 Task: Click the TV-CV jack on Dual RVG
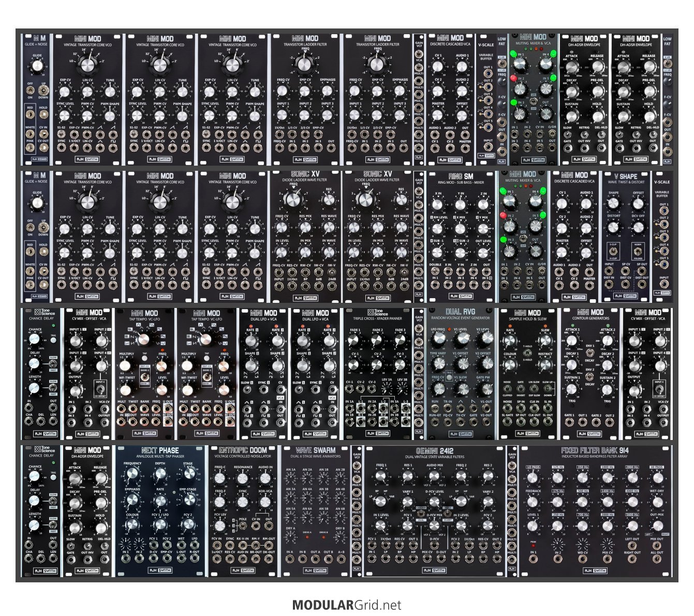460,421
